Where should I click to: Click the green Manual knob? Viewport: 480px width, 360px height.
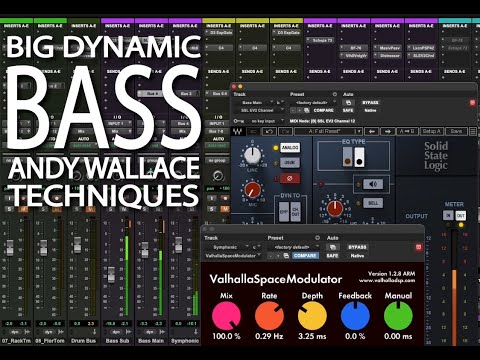pyautogui.click(x=398, y=316)
